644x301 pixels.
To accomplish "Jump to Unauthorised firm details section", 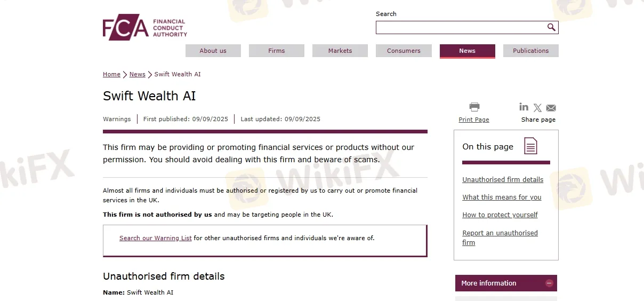I will point(503,180).
